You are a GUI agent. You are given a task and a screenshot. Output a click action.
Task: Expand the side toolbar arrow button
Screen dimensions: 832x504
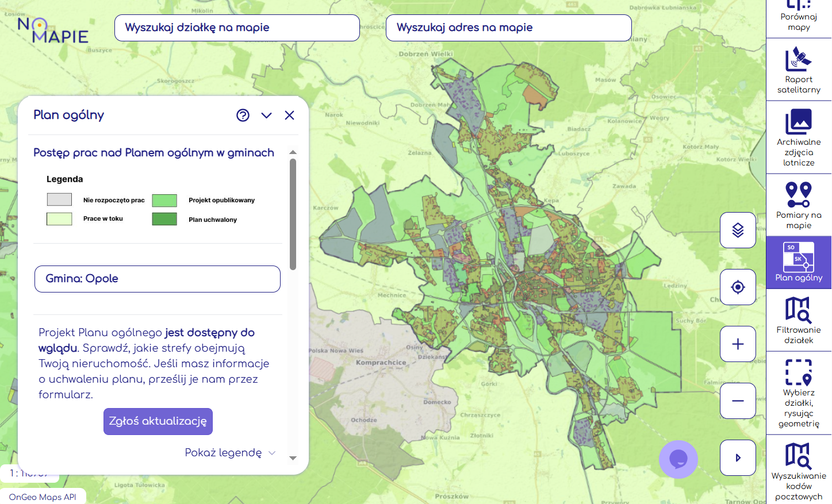click(738, 457)
